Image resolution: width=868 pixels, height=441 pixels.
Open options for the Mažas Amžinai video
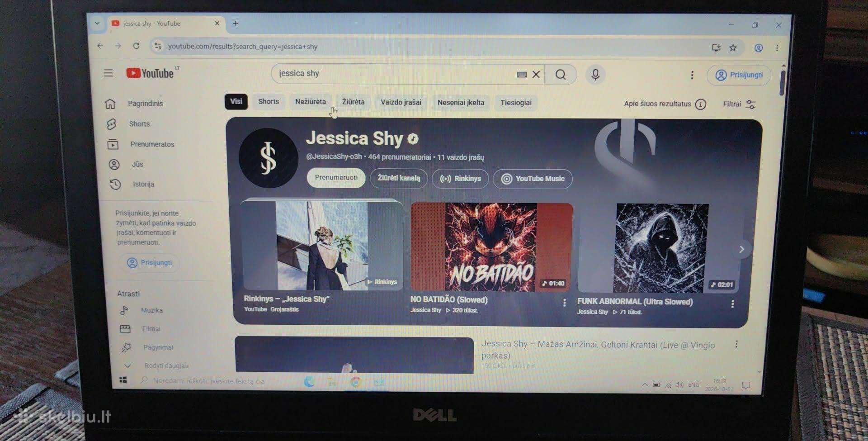coord(736,344)
